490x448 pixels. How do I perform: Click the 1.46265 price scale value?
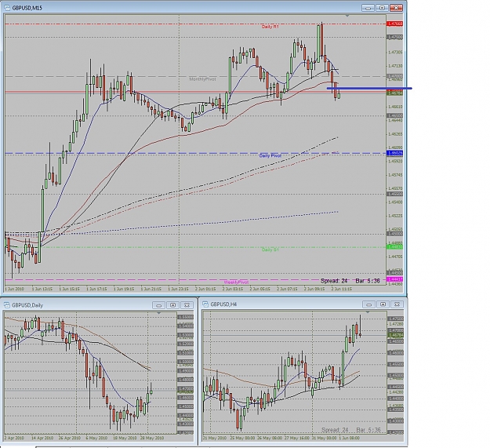point(395,134)
